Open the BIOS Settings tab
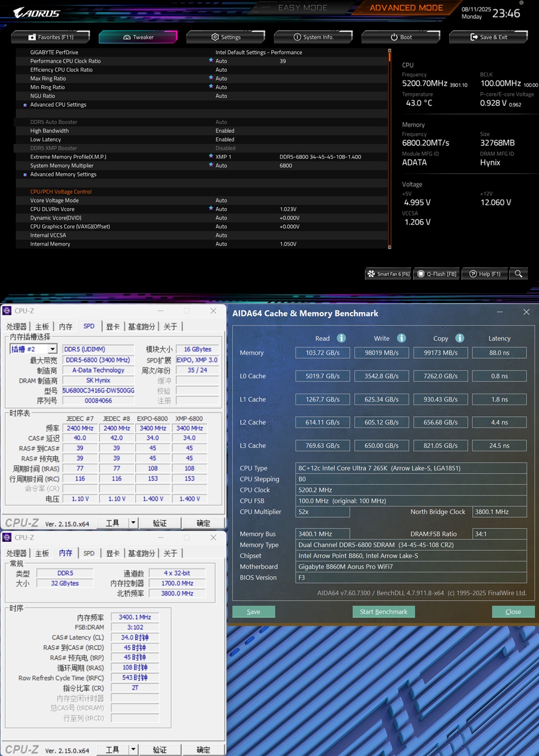Viewport: 539px width, 756px height. (x=226, y=37)
